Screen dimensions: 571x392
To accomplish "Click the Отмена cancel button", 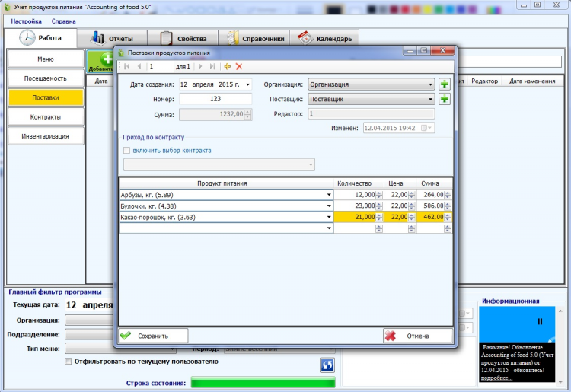I will (418, 336).
